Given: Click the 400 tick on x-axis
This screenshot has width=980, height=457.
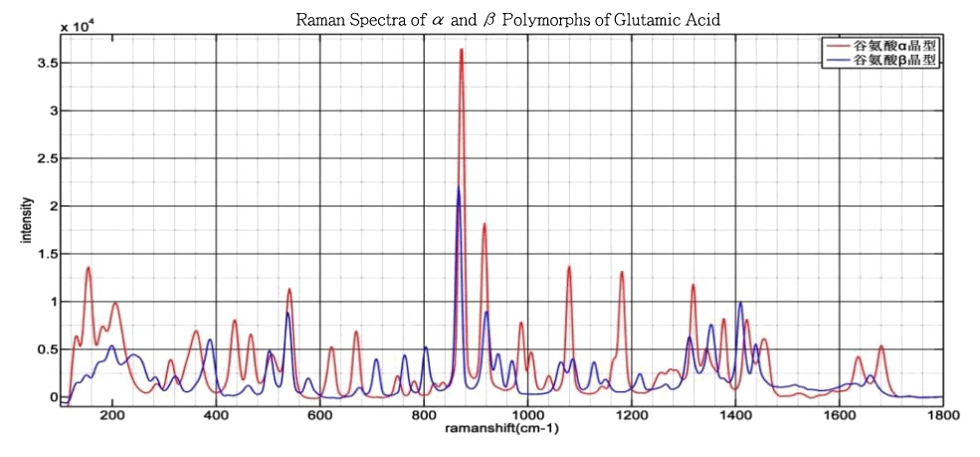Looking at the screenshot, I should (x=216, y=414).
